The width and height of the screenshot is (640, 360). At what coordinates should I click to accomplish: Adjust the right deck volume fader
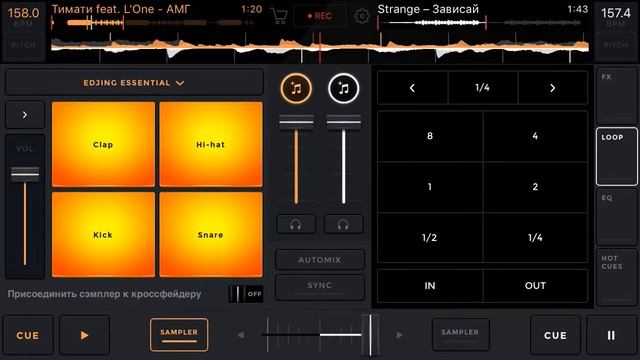(x=344, y=122)
